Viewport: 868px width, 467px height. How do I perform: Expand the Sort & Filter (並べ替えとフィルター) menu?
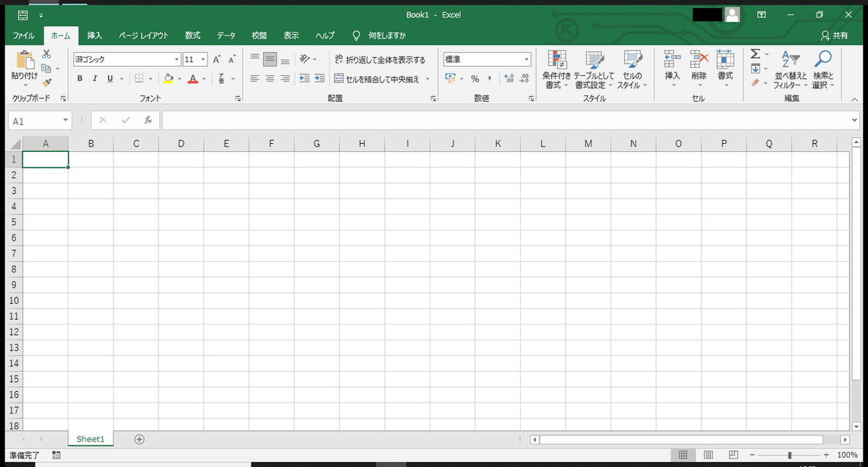pyautogui.click(x=791, y=69)
